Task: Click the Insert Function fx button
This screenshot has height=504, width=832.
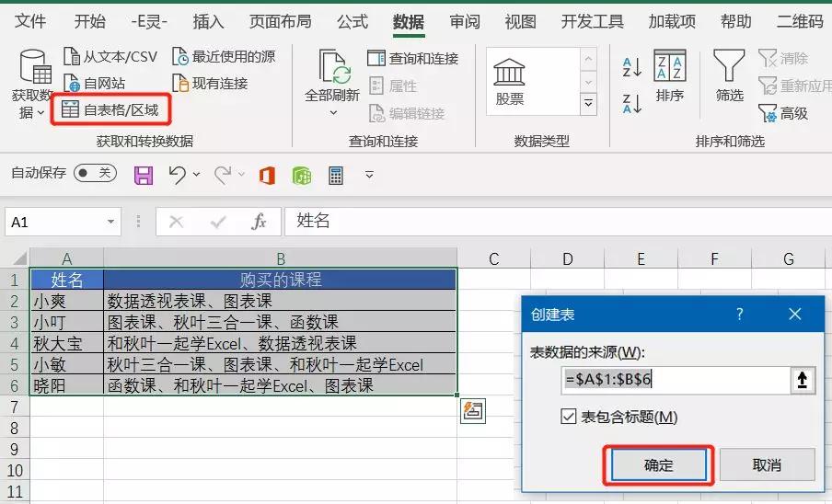Action: click(x=259, y=222)
